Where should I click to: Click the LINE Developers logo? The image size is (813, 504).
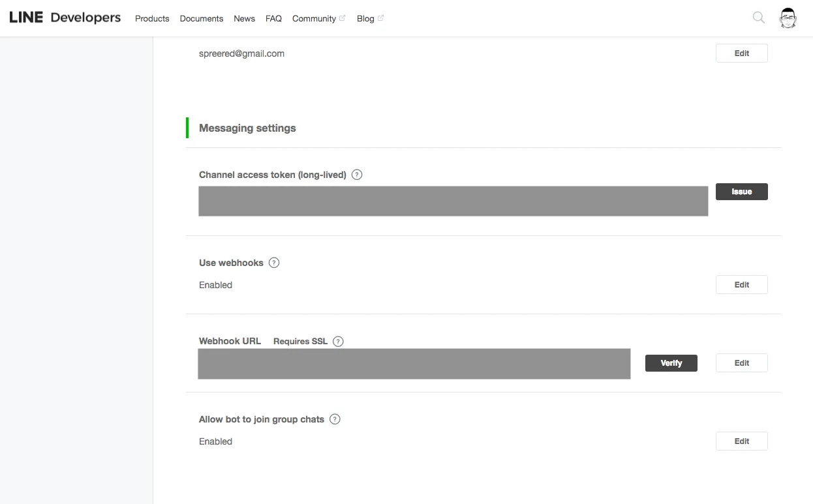click(65, 18)
